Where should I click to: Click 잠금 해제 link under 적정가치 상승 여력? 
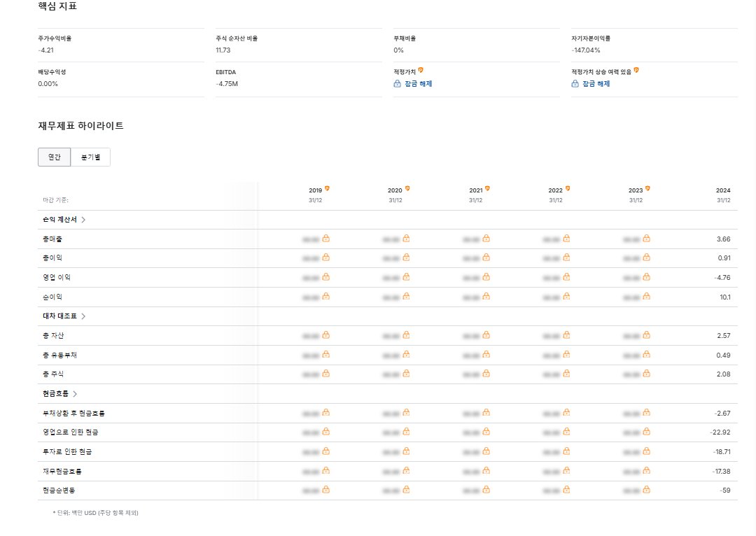pyautogui.click(x=596, y=84)
